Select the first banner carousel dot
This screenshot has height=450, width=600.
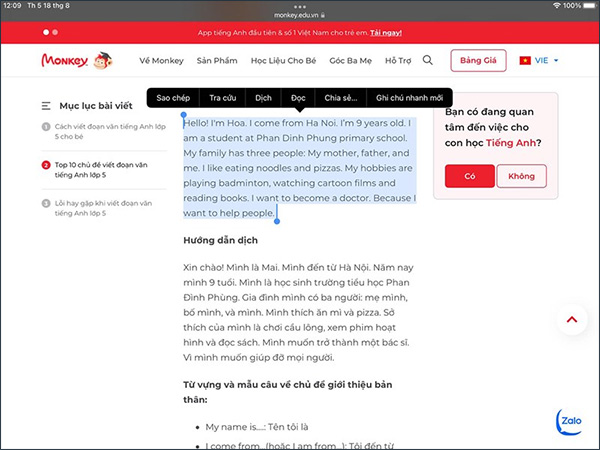tap(46, 32)
